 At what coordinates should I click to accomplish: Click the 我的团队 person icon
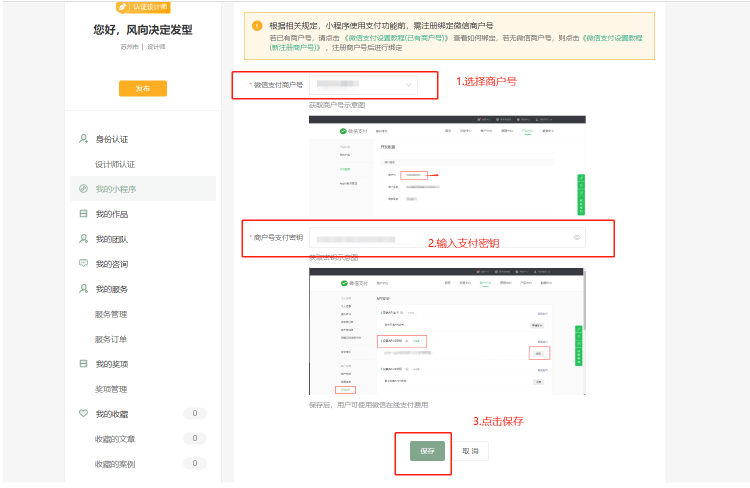[x=84, y=239]
